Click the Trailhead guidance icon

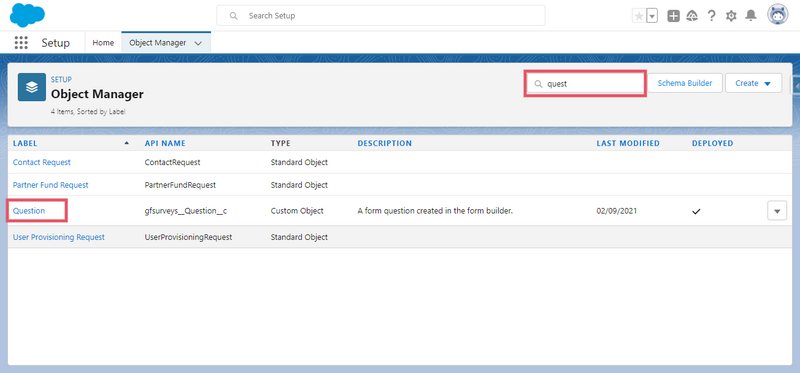pyautogui.click(x=692, y=16)
